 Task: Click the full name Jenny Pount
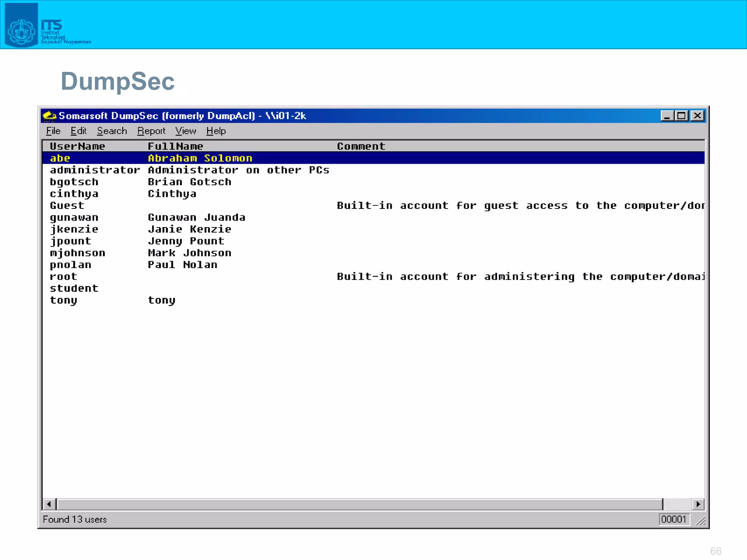186,241
